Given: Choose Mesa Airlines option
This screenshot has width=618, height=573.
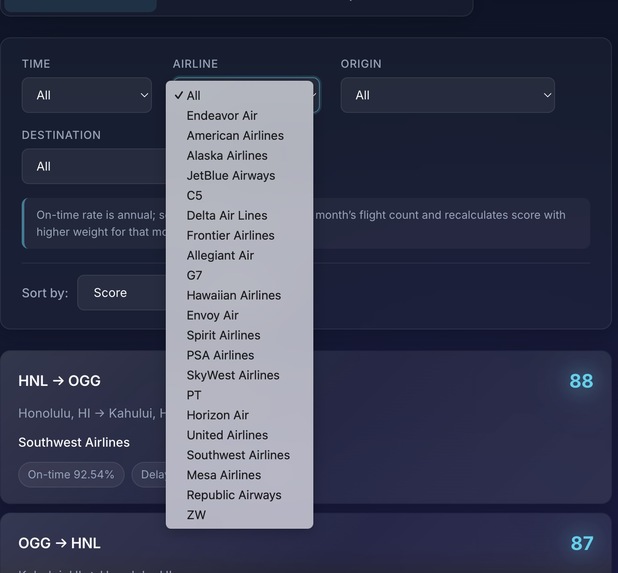Looking at the screenshot, I should tap(239, 475).
